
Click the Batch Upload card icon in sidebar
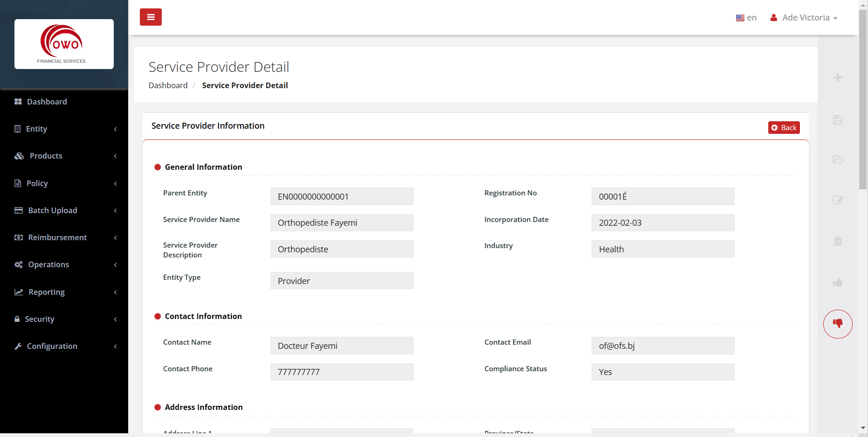pyautogui.click(x=19, y=210)
